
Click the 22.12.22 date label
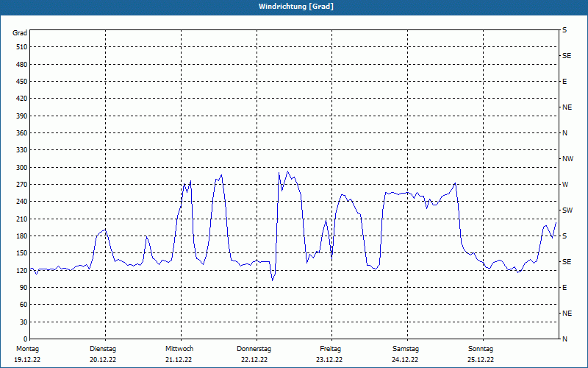[254, 360]
